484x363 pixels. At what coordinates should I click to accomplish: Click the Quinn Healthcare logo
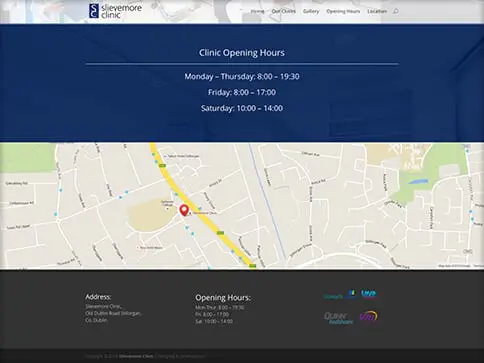click(x=338, y=318)
